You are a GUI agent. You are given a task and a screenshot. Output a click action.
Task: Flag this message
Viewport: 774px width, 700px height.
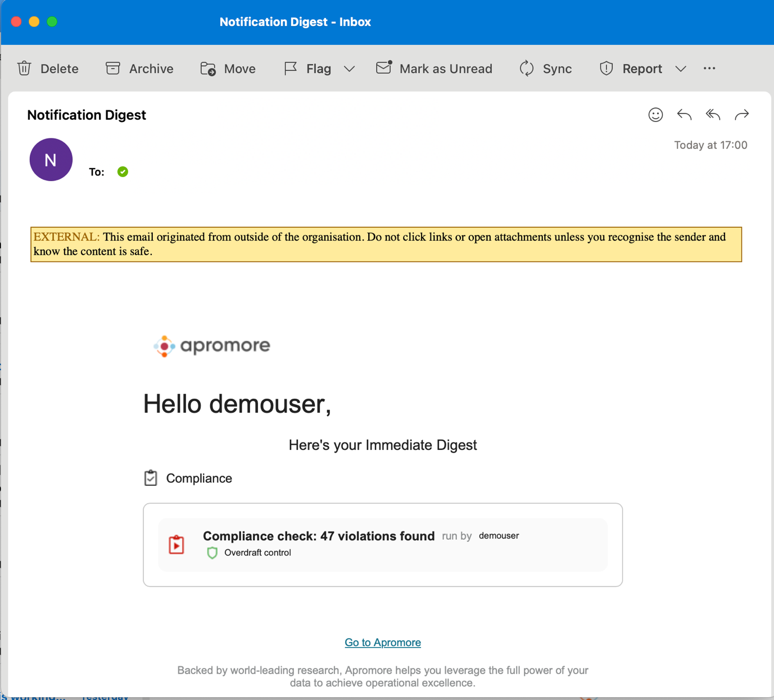307,69
